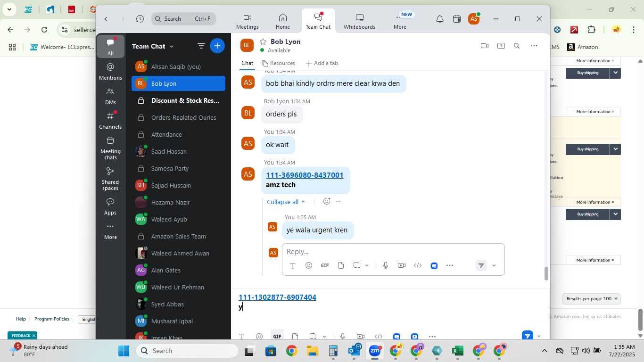Record an audio message in reply box
Viewport: 644px width, 362px height.
click(385, 265)
